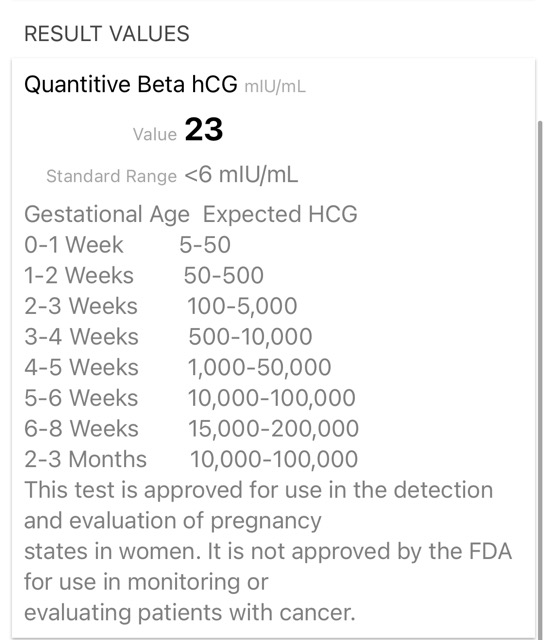Click the RESULT VALUES section header
Image resolution: width=547 pixels, height=640 pixels.
pyautogui.click(x=107, y=34)
